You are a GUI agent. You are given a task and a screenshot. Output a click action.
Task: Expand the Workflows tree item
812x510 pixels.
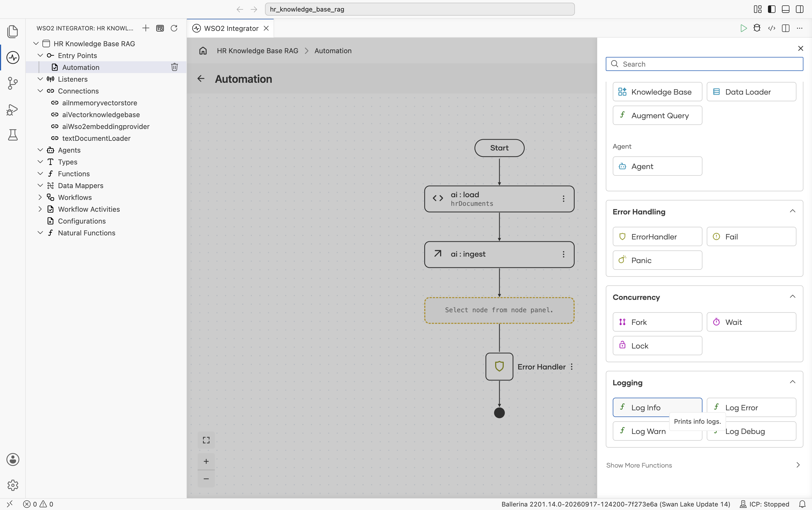pos(40,197)
